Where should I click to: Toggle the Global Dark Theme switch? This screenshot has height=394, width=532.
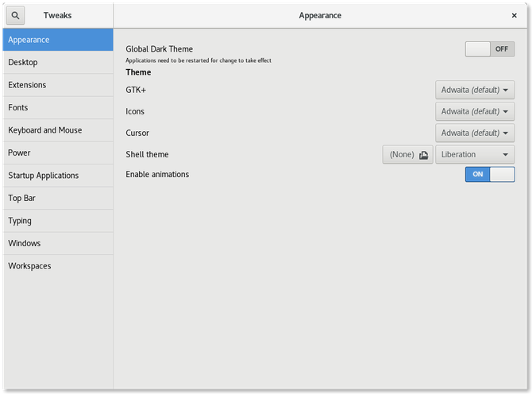(490, 49)
